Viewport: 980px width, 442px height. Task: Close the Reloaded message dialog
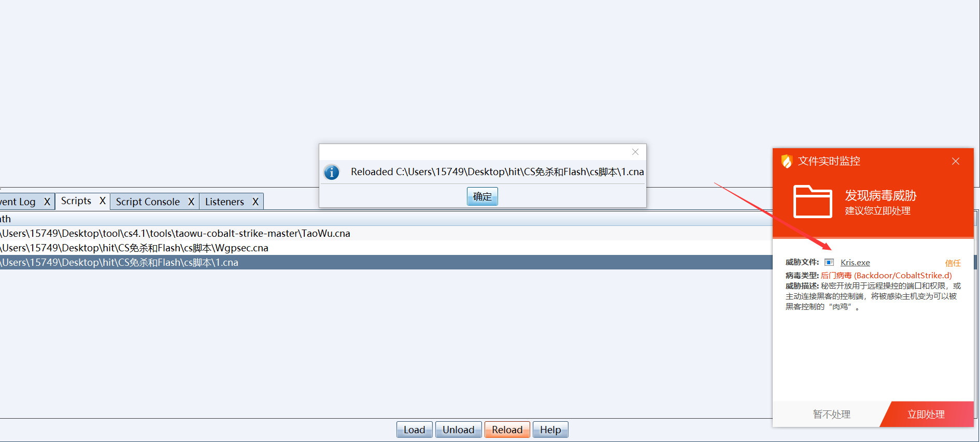point(635,152)
